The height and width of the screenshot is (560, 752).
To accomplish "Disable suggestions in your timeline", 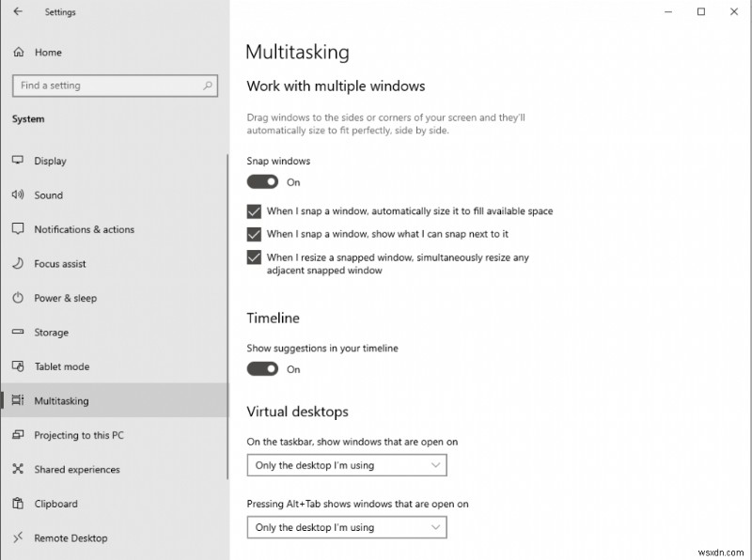I will coord(262,368).
